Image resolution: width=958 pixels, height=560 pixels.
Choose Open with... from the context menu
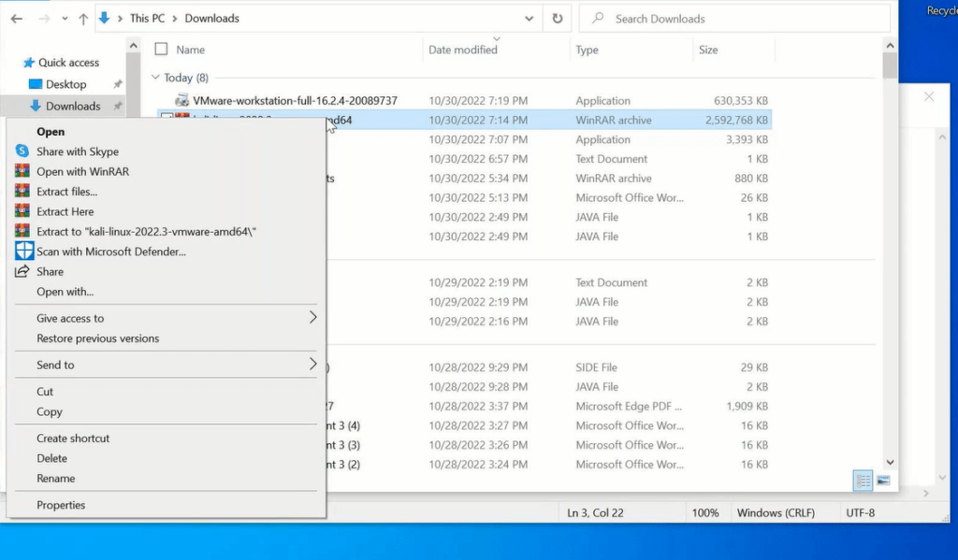pyautogui.click(x=65, y=292)
